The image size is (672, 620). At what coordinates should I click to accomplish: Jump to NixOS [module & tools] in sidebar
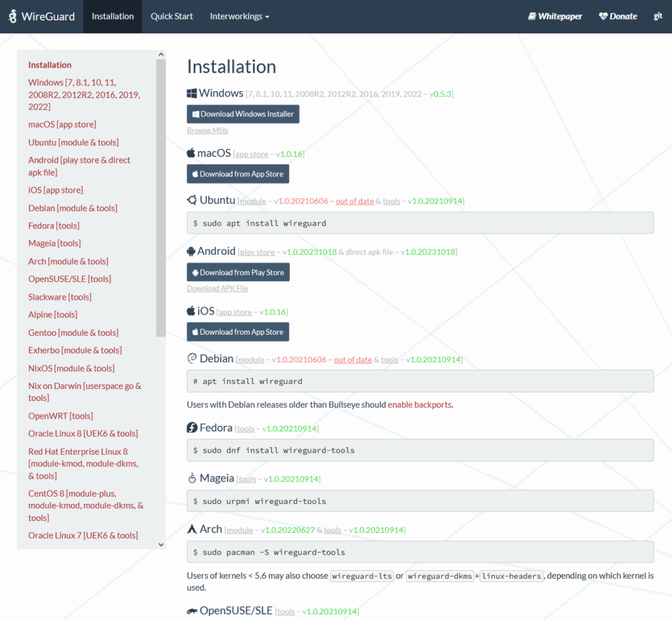[x=72, y=369]
